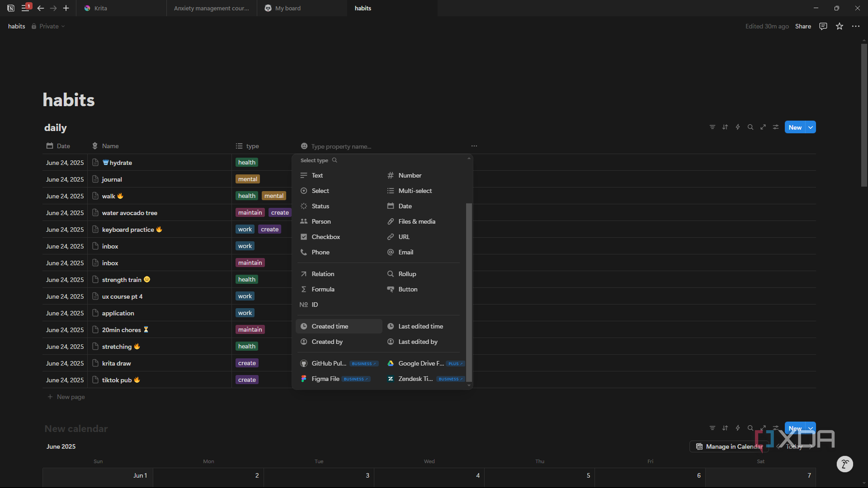This screenshot has width=868, height=488.
Task: Open a new tab with plus icon
Action: (66, 8)
